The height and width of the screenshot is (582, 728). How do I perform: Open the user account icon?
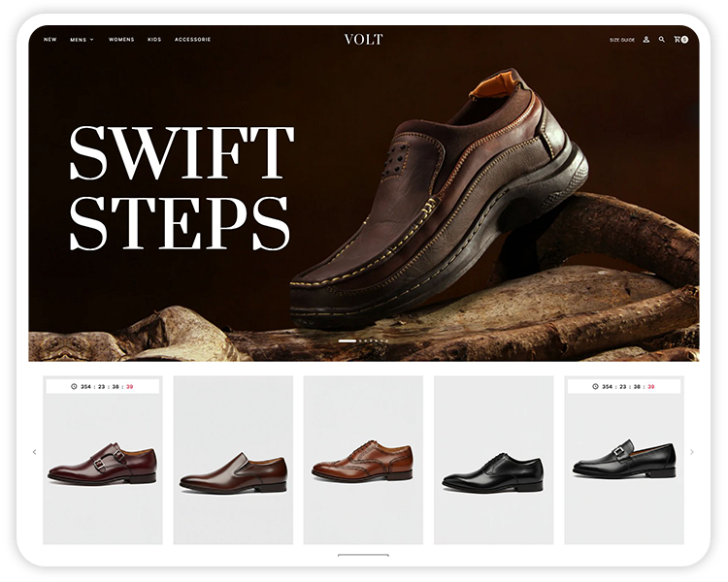coord(646,40)
